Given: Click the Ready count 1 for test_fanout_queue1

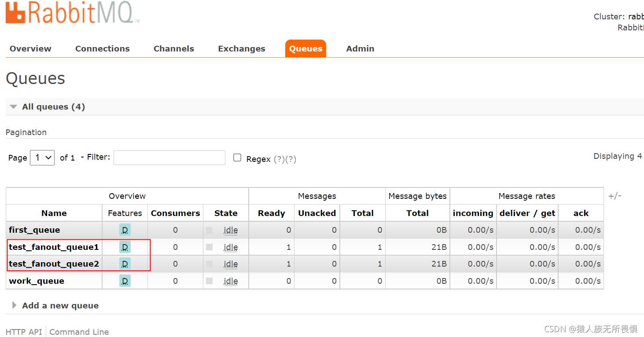Looking at the screenshot, I should [x=289, y=247].
